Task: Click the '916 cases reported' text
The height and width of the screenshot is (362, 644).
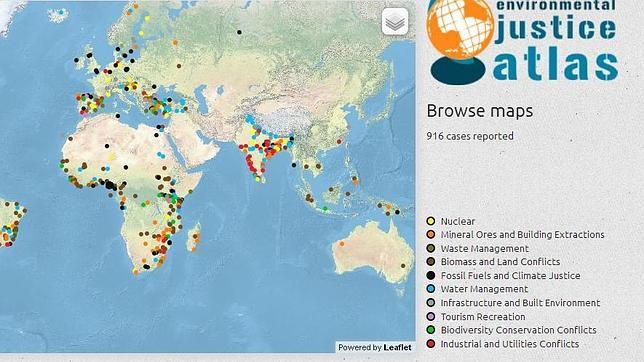Action: pos(470,136)
